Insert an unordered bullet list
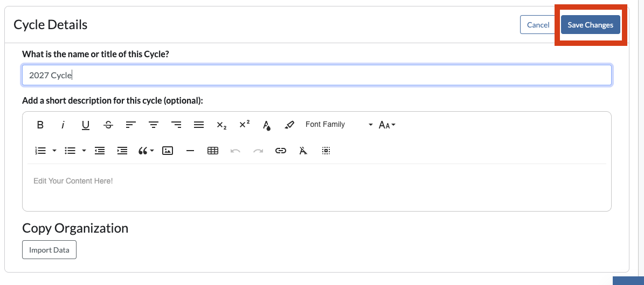The image size is (644, 285). point(70,151)
